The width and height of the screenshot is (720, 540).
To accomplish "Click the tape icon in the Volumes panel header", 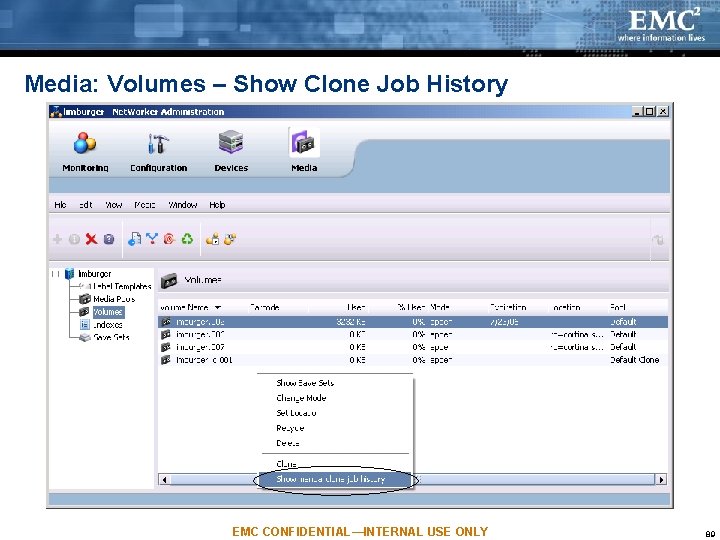I will coord(169,281).
